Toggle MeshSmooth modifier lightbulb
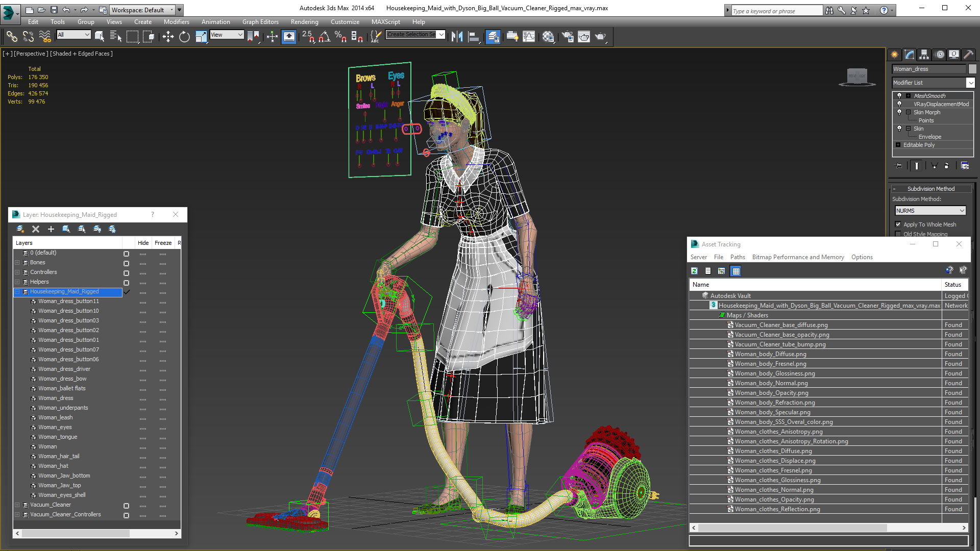 point(899,95)
